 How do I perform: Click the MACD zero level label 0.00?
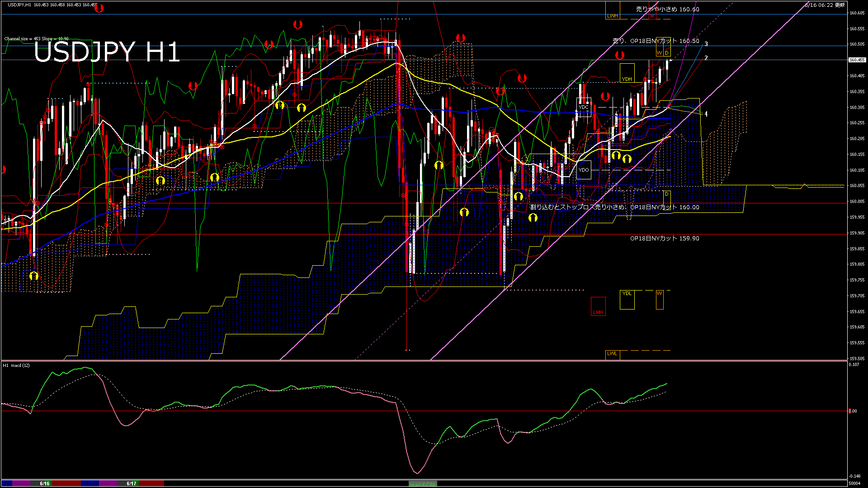pos(853,411)
